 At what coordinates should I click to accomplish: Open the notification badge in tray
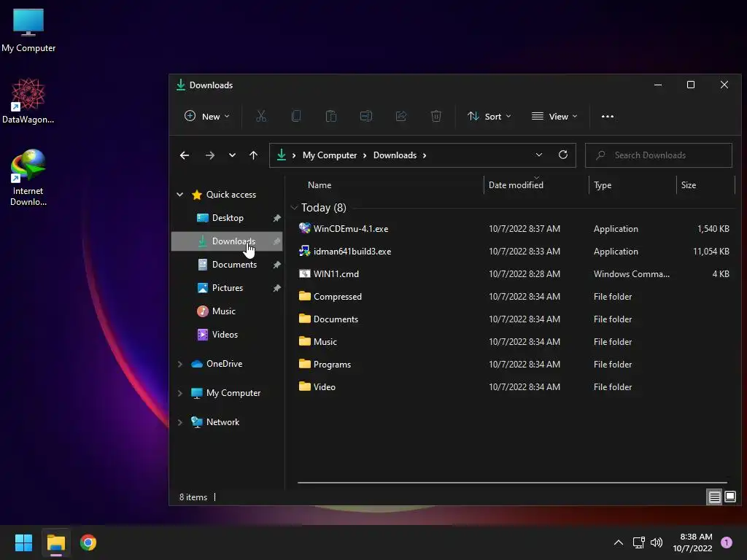pyautogui.click(x=727, y=542)
